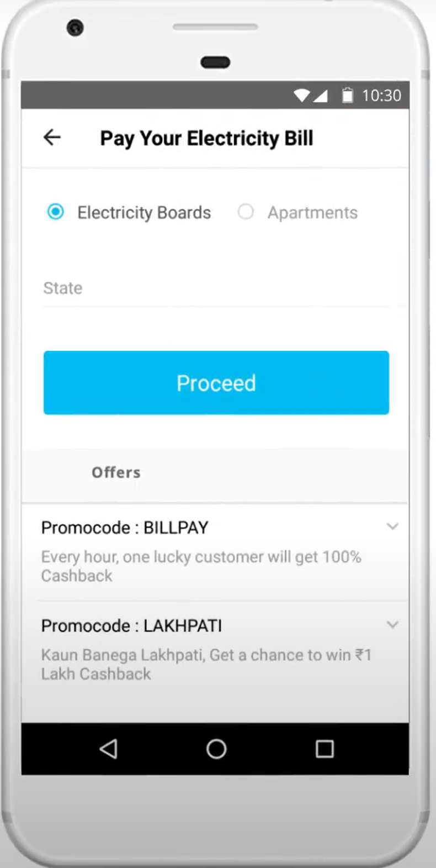Open recent apps with the square button

325,749
